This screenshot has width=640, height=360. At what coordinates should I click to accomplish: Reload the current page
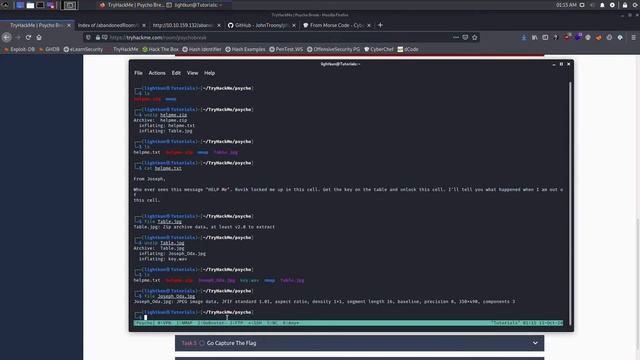(x=28, y=37)
